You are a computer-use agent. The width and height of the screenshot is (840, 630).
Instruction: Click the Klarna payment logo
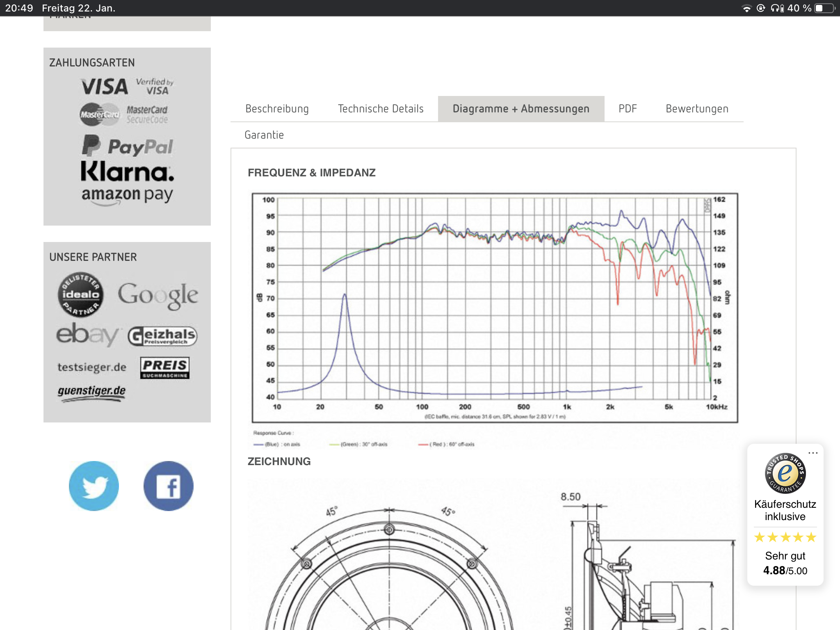coord(128,171)
